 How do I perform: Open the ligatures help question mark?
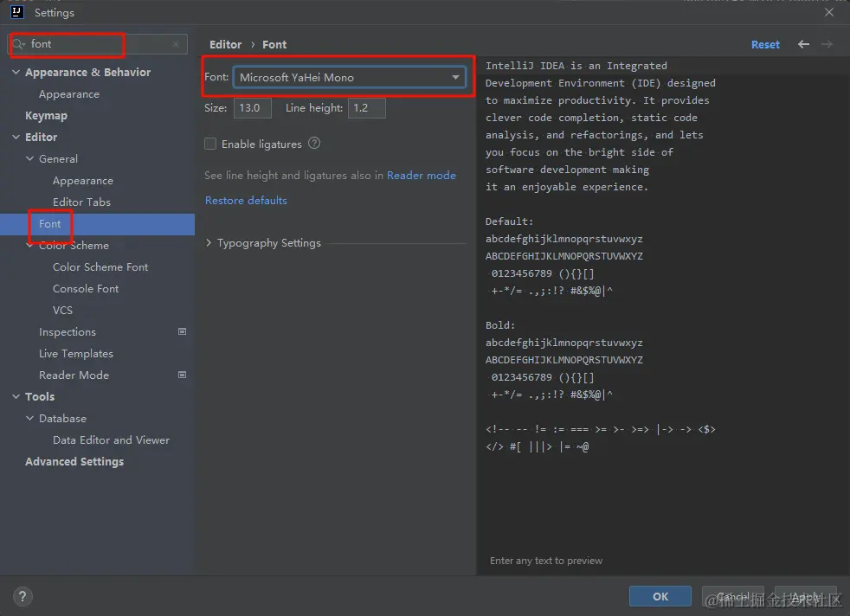314,143
